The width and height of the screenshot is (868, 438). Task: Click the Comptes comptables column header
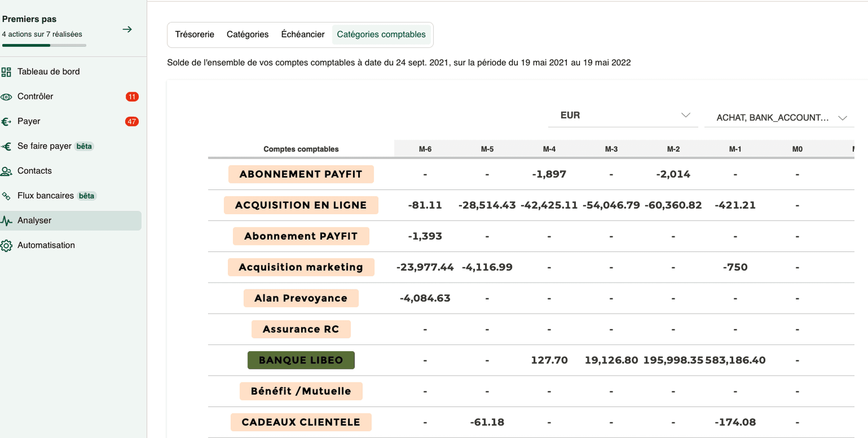click(301, 149)
